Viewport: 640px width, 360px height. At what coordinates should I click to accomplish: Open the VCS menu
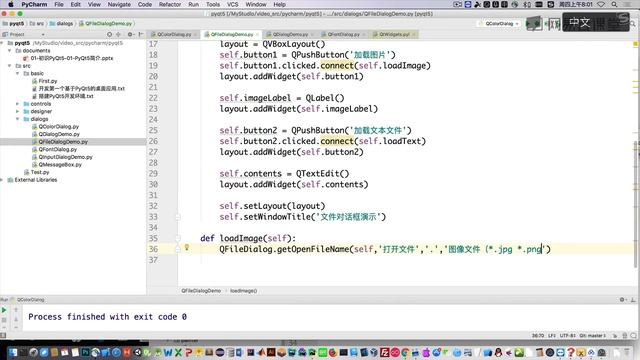pos(232,4)
